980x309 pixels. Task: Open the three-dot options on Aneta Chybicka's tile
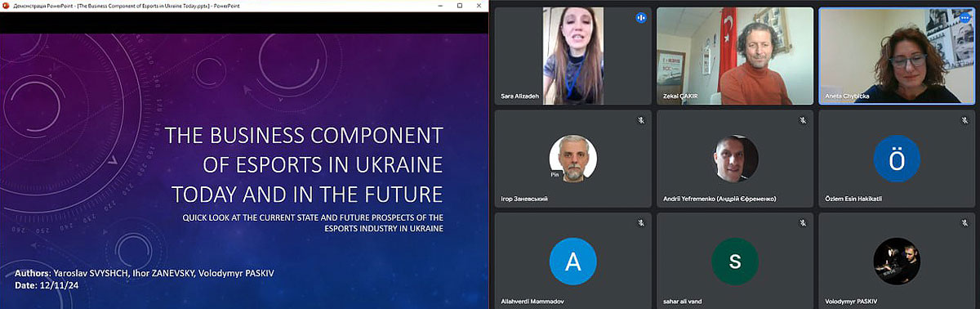click(x=965, y=17)
